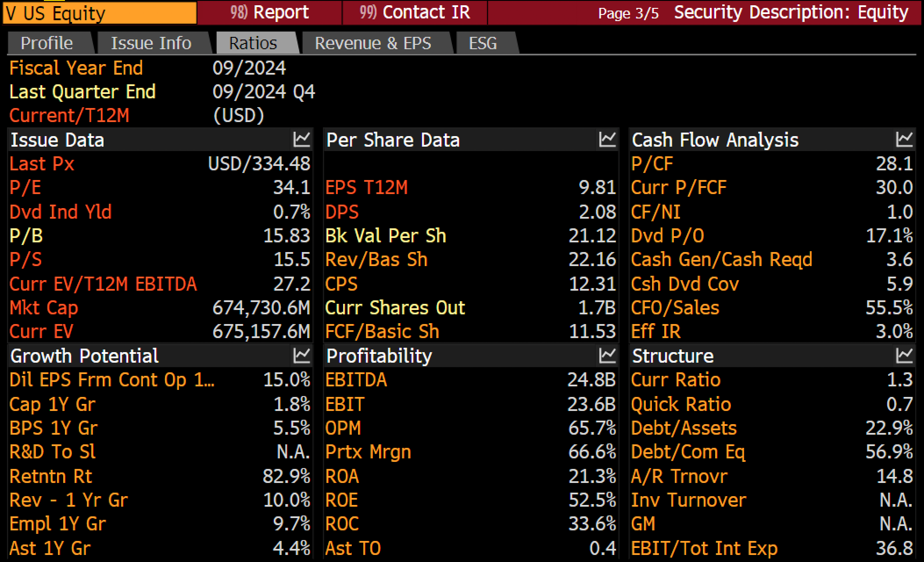The width and height of the screenshot is (924, 562).
Task: Select the Ratios tab
Action: 253,43
